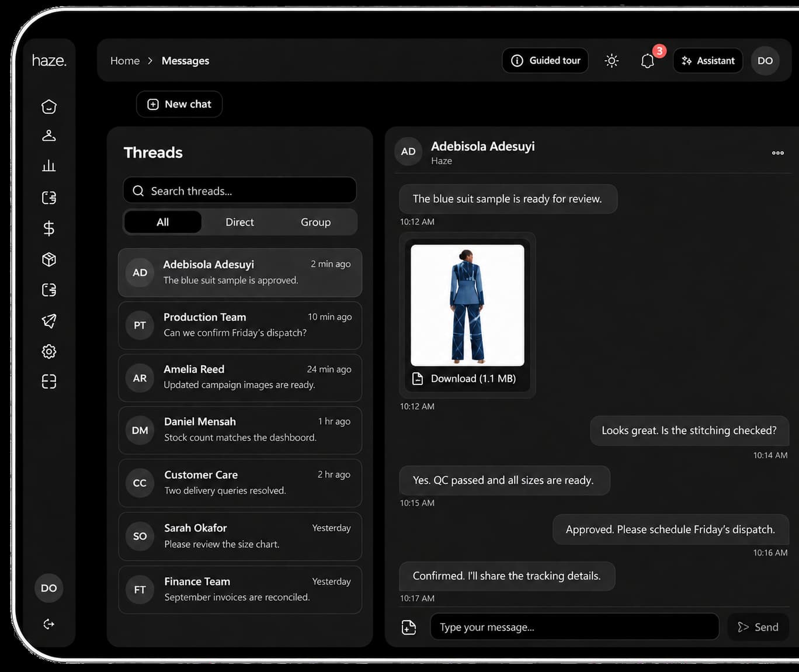Open the DO profile avatar in header
This screenshot has width=799, height=672.
tap(765, 61)
